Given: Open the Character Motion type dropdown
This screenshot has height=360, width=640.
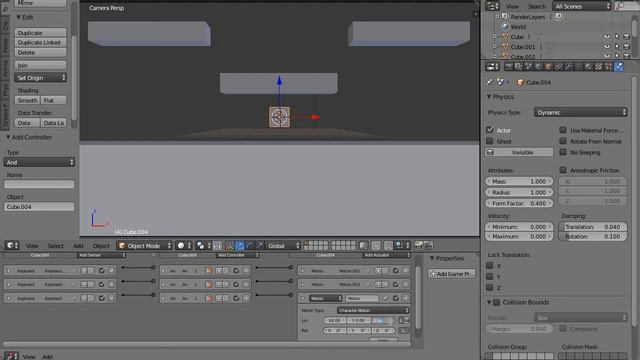Looking at the screenshot, I should coord(373,310).
